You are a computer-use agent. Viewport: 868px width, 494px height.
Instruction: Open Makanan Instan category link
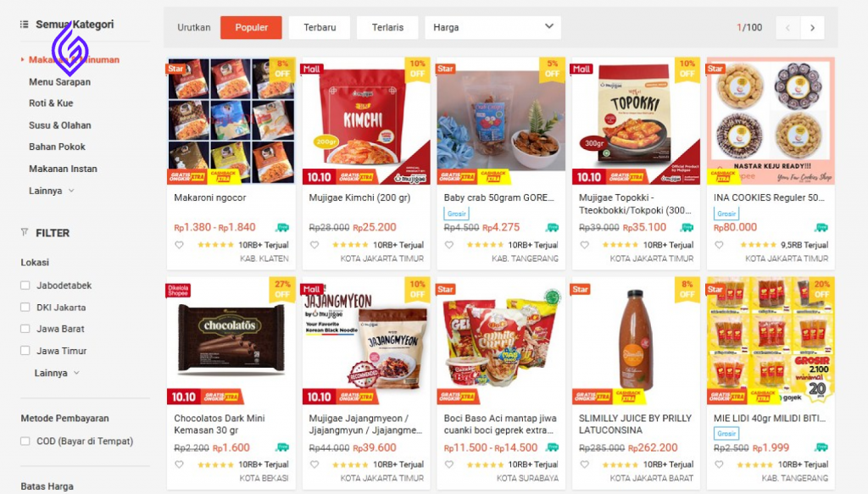click(x=63, y=169)
